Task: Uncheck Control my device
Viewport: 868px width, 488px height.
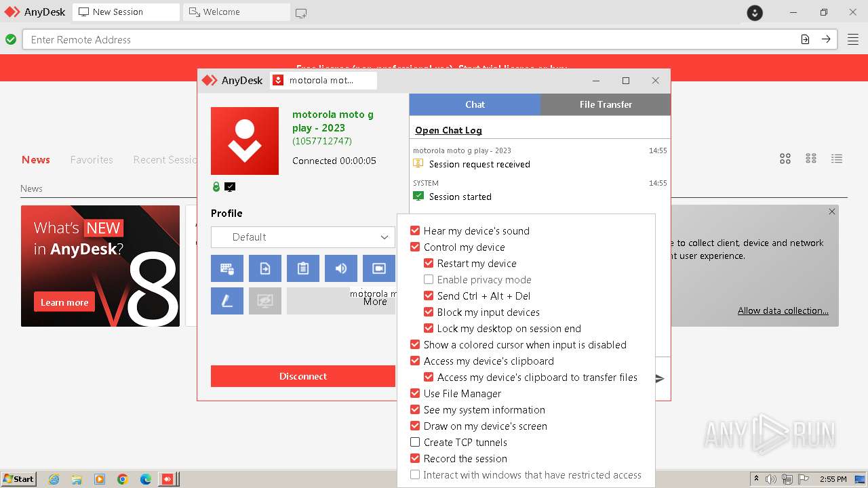Action: click(415, 247)
